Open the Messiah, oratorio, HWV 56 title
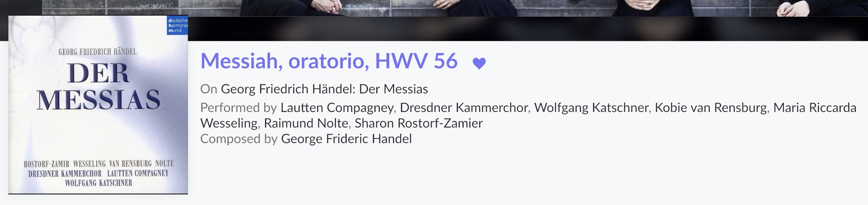The width and height of the screenshot is (868, 205). tap(329, 61)
